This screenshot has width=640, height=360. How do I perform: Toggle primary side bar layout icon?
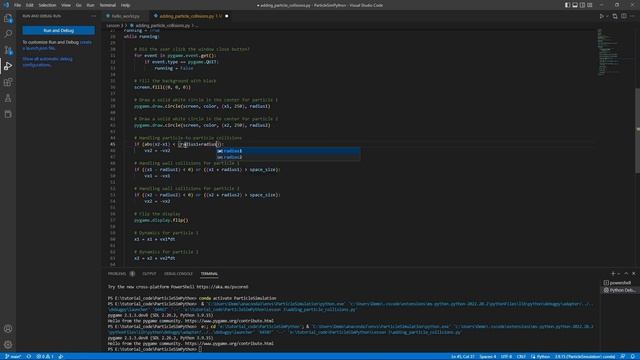(567, 5)
